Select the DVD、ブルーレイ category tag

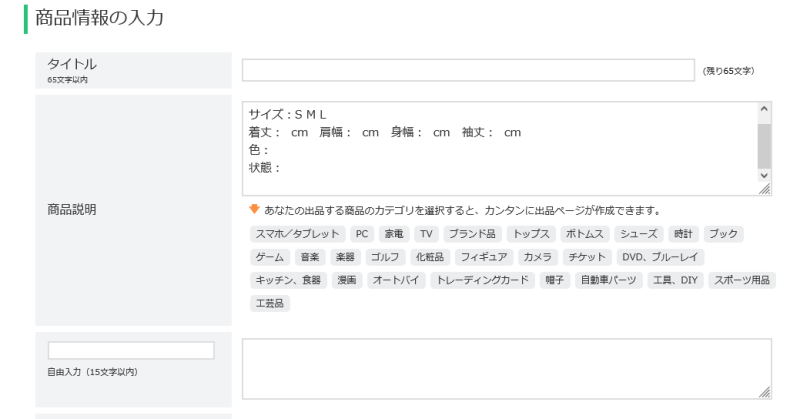[x=660, y=257]
